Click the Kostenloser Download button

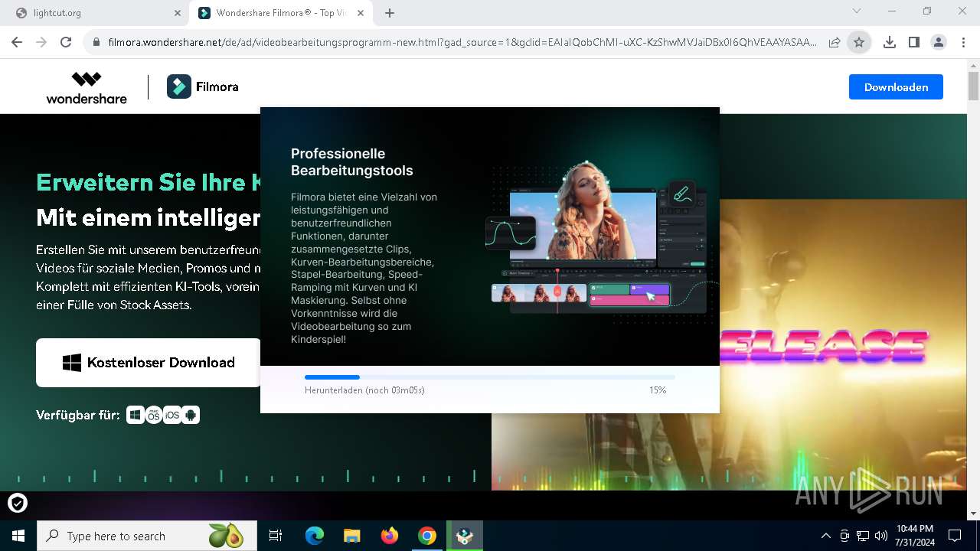[x=149, y=363]
